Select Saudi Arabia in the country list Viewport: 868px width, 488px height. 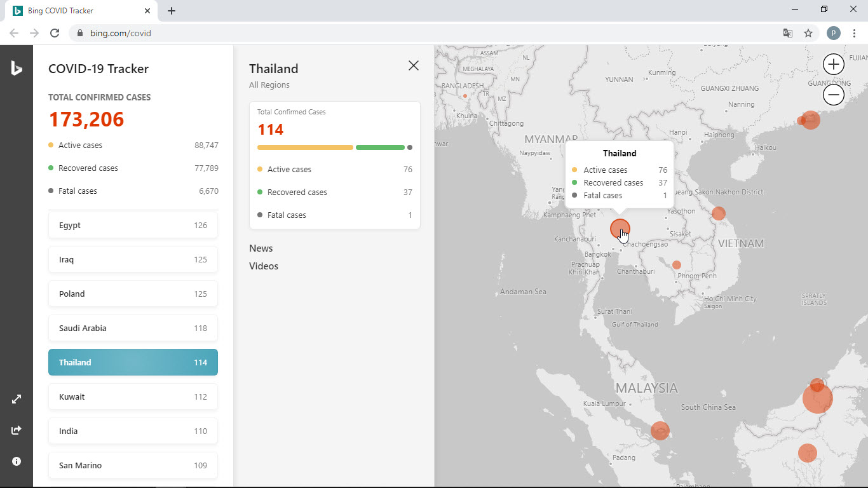pos(133,328)
